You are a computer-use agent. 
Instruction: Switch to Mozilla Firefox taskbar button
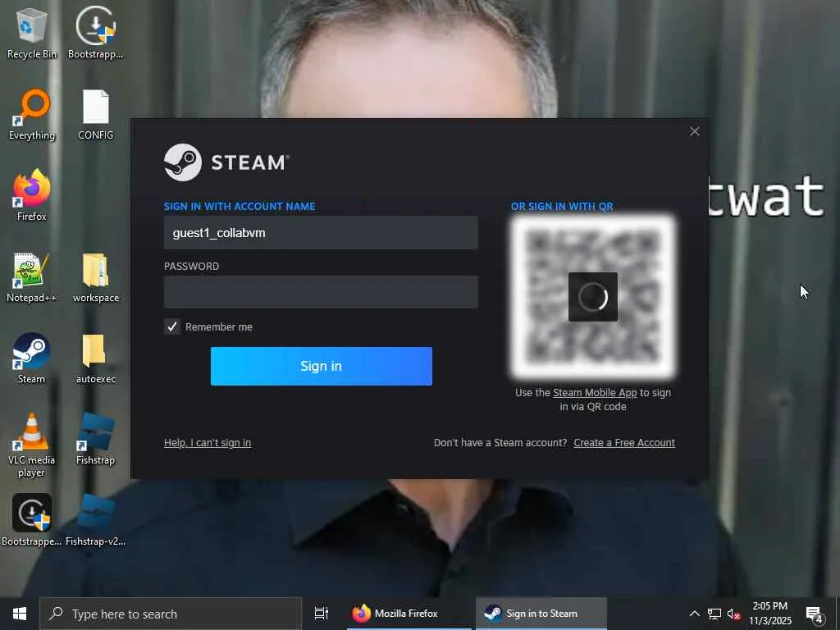pos(409,614)
